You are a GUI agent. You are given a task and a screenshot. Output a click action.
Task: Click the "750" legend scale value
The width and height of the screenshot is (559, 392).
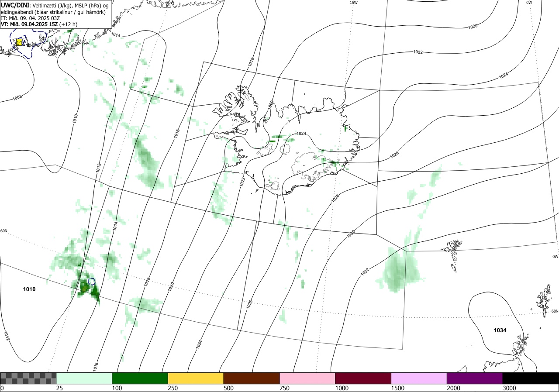pos(285,388)
